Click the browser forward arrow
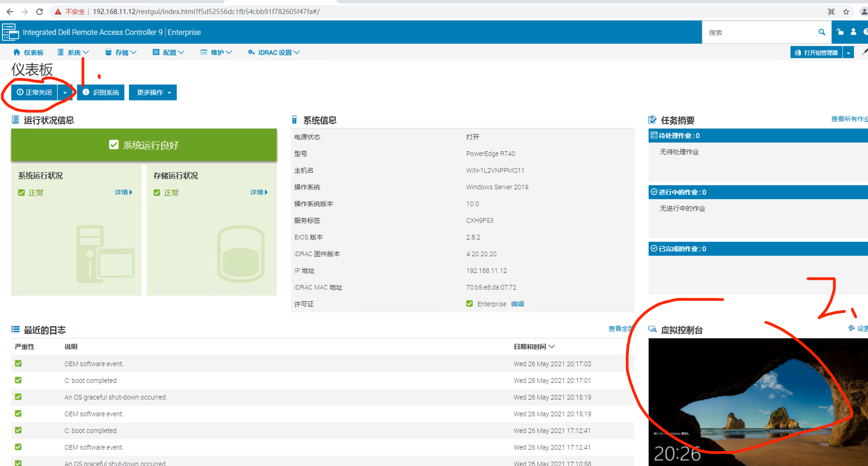 click(x=25, y=12)
